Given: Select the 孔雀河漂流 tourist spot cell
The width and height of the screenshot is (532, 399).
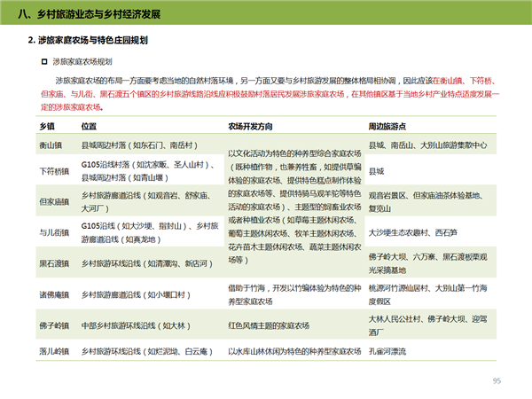Looking at the screenshot, I should 387,351.
